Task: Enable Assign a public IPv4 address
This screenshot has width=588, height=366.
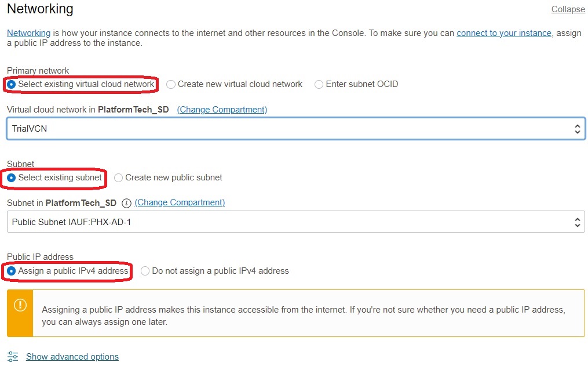Action: tap(12, 271)
